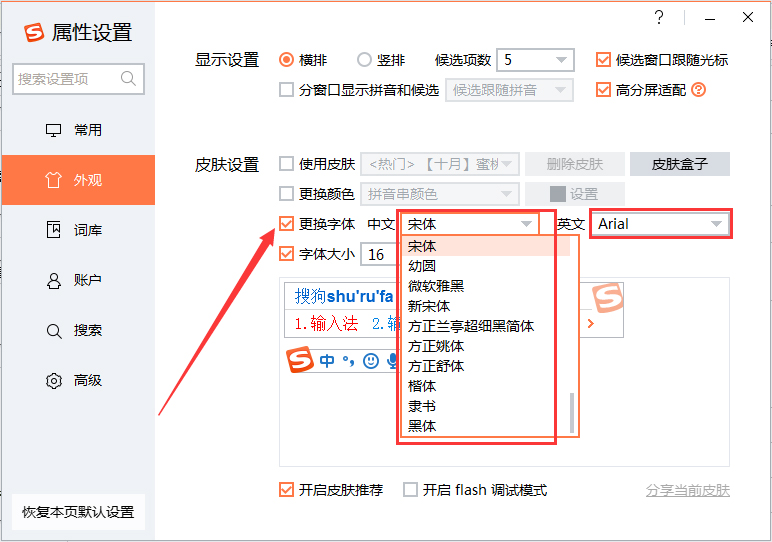
Task: Click the Sogou S logo on preview toolbar
Action: tap(300, 360)
